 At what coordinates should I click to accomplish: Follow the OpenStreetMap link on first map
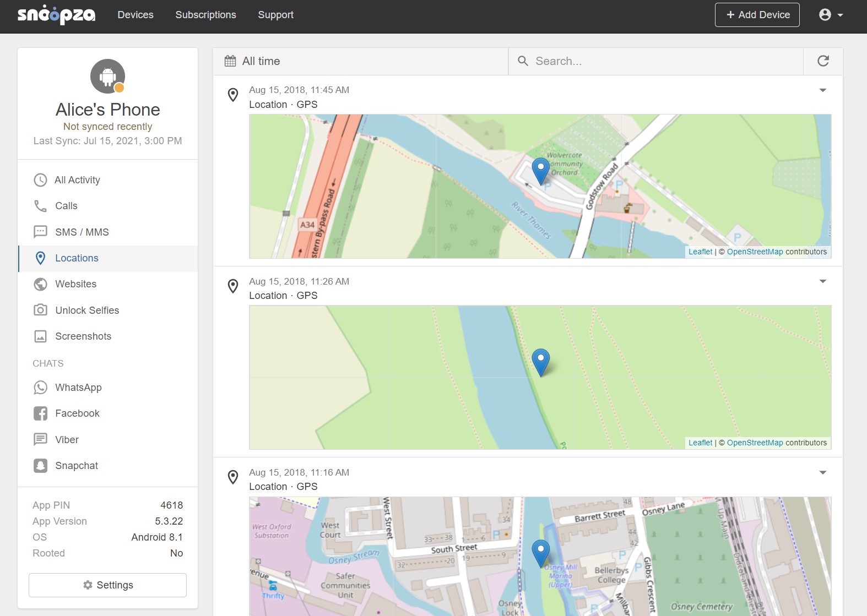[x=755, y=252]
